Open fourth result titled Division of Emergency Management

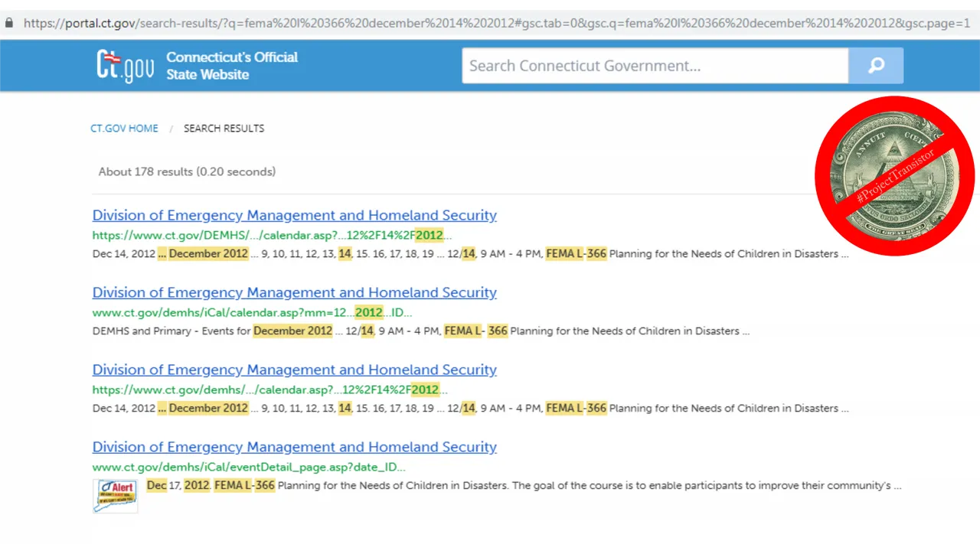pos(295,447)
